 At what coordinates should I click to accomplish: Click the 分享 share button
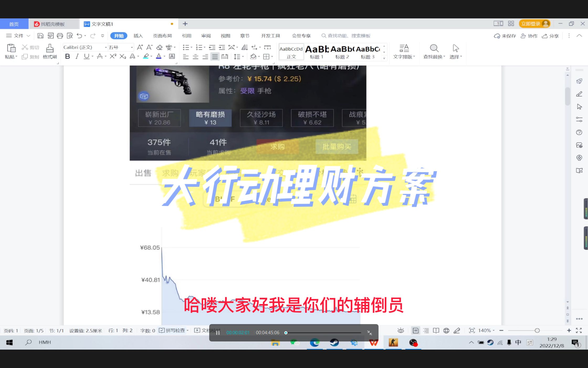tap(551, 36)
